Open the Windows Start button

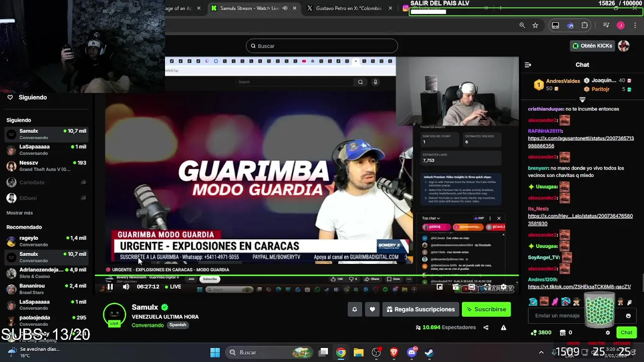click(215, 352)
